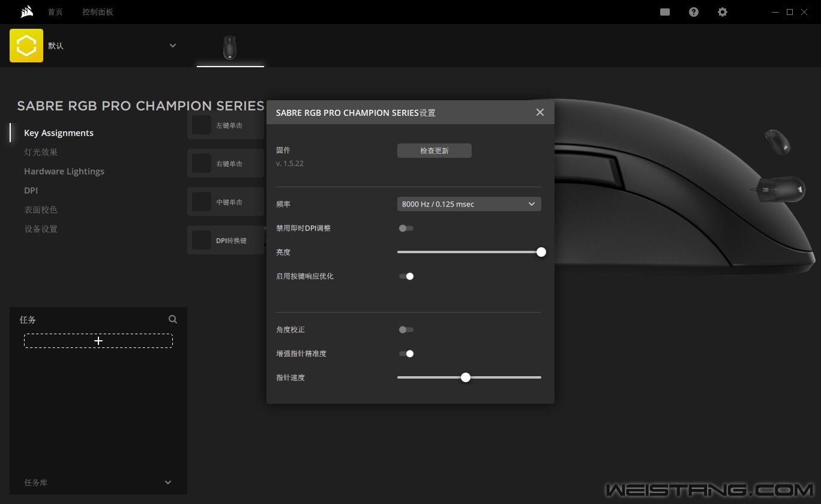
Task: Close the device settings dialog
Action: [540, 112]
